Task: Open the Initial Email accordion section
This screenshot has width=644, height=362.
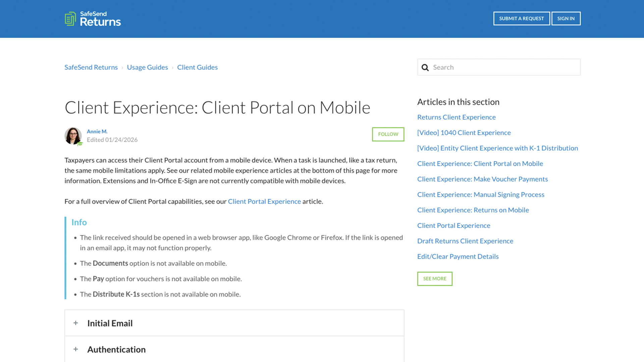Action: (x=110, y=323)
